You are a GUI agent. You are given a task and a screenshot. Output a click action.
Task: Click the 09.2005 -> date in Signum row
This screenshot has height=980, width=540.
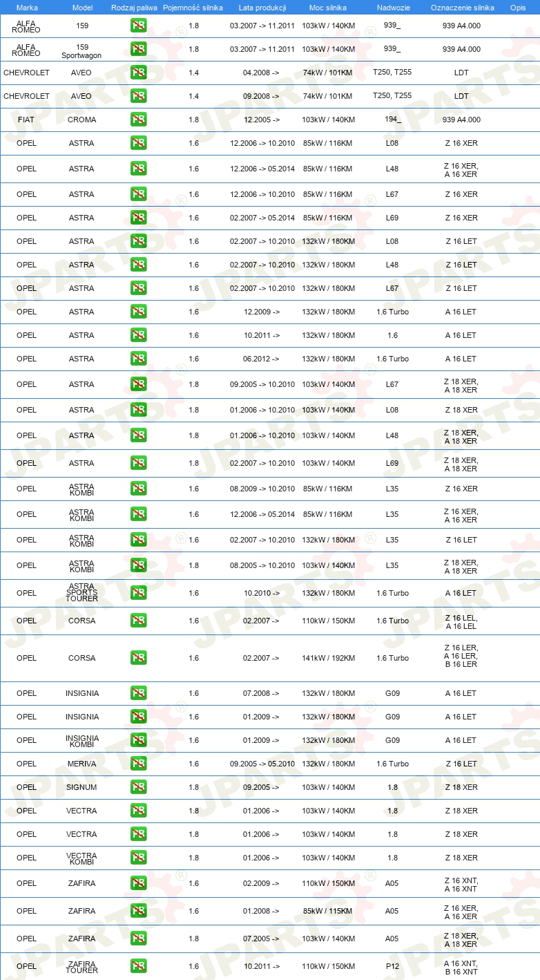pos(262,787)
